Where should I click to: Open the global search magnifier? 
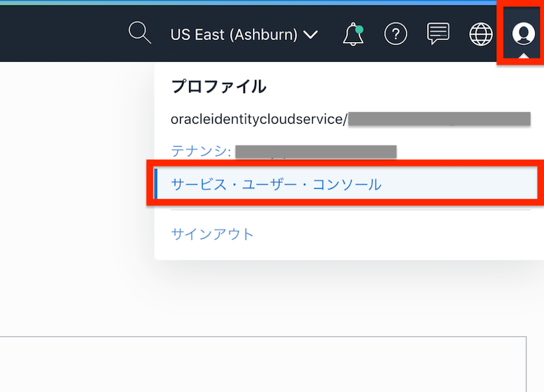pos(139,33)
